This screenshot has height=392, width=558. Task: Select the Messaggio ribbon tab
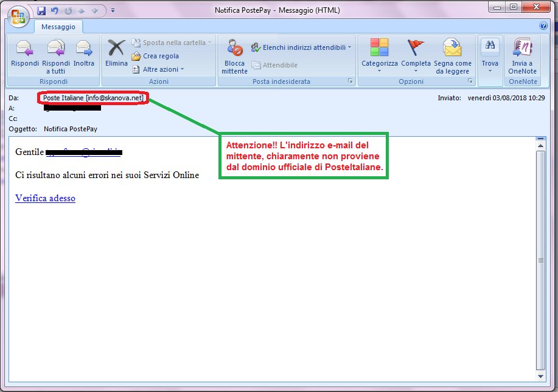click(58, 27)
